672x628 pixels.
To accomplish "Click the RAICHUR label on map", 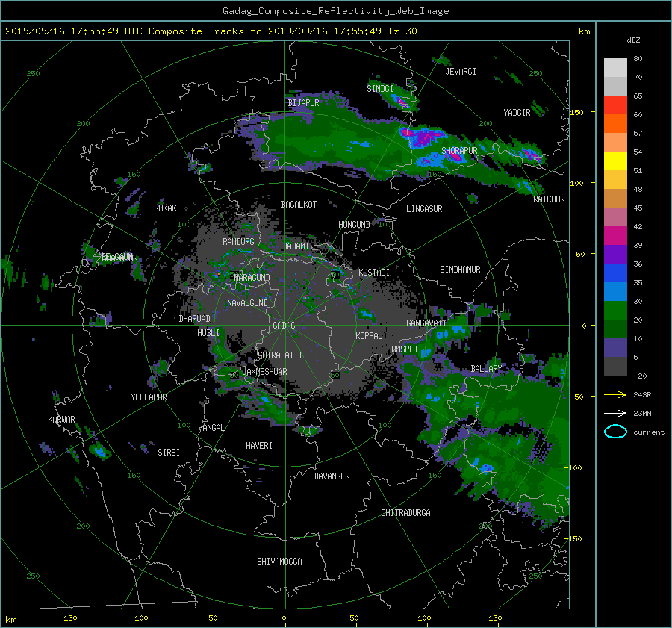I will tap(549, 199).
